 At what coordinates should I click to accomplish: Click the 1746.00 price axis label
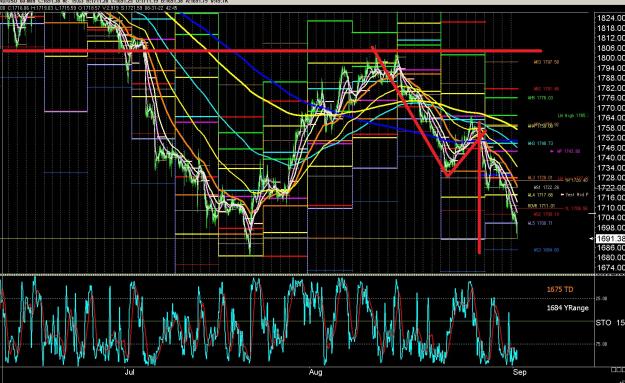(611, 148)
